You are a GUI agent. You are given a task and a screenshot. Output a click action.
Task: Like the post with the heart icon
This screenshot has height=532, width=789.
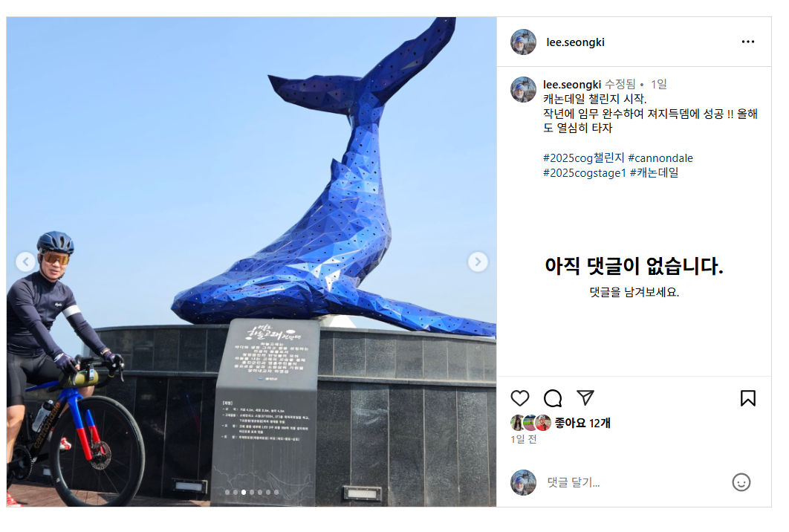pyautogui.click(x=520, y=398)
